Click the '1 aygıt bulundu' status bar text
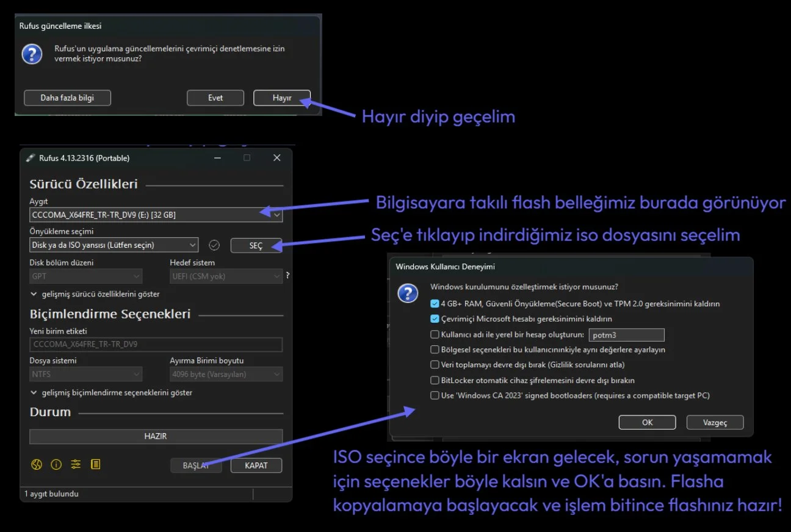The height and width of the screenshot is (532, 791). click(51, 494)
